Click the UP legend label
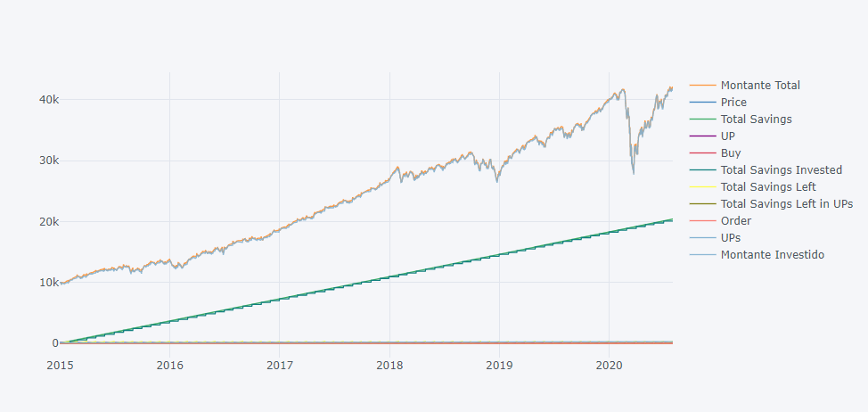Viewport: 868px width, 412px height. tap(728, 136)
